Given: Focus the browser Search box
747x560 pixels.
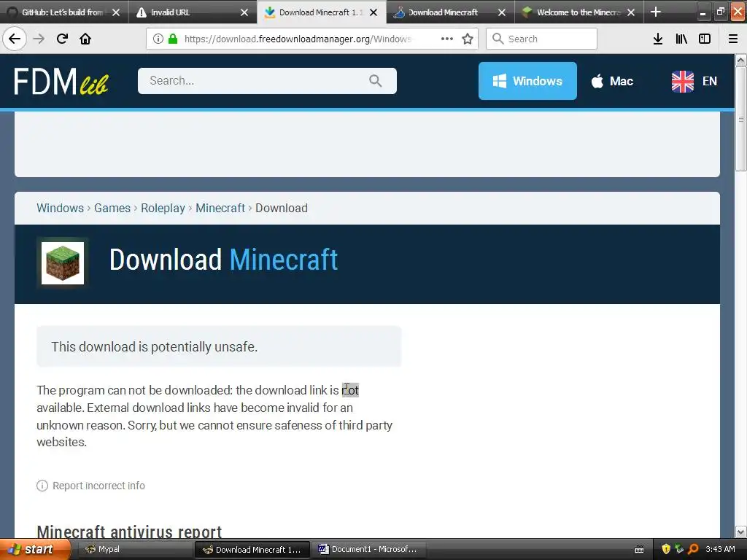Looking at the screenshot, I should [x=541, y=39].
